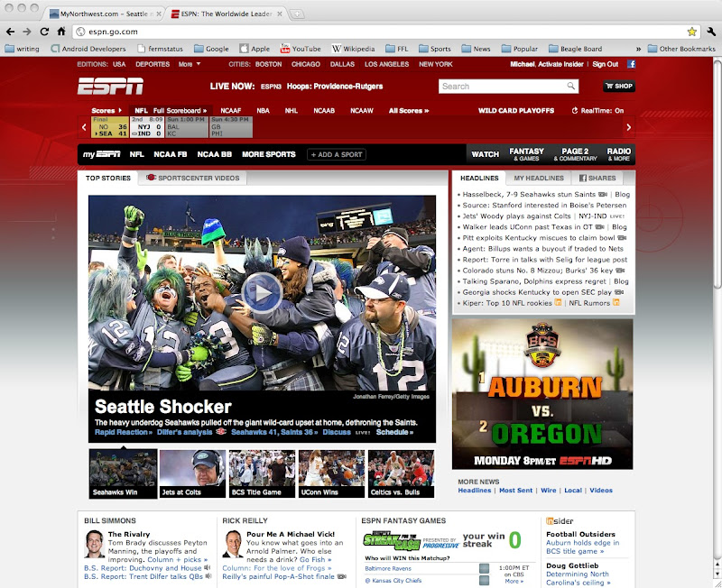Click the browser forward arrow

(27, 32)
